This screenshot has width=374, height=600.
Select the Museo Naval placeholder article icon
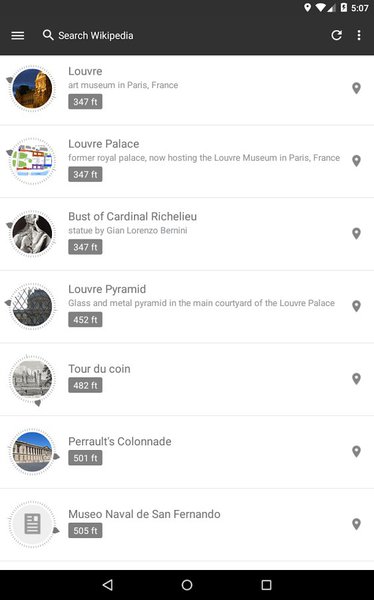(32, 524)
